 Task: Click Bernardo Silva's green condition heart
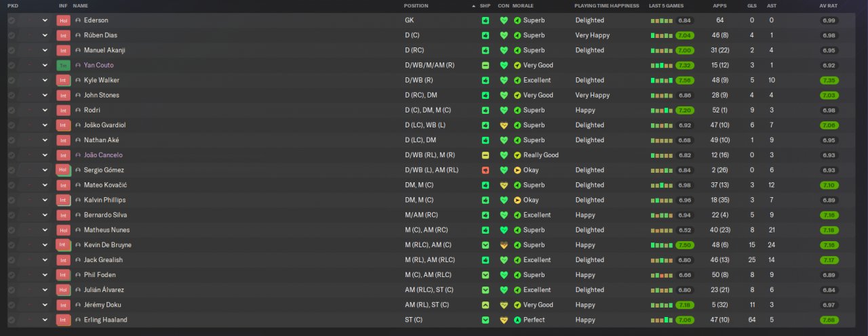tap(503, 215)
